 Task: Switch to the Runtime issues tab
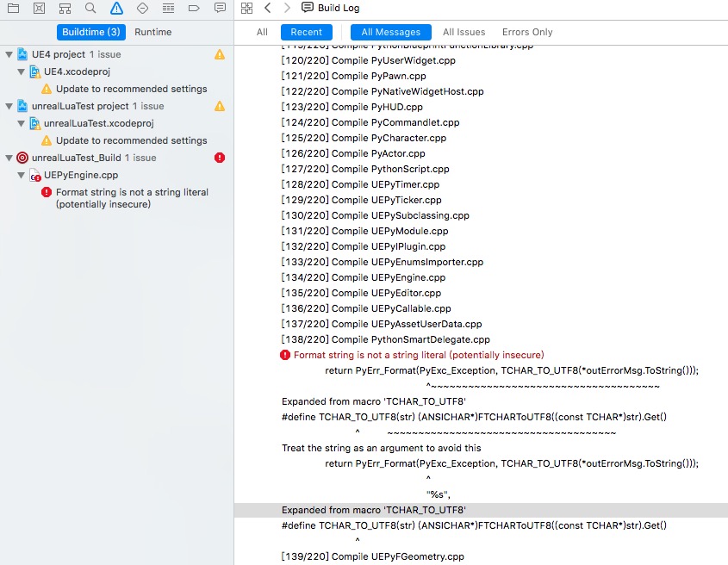tap(152, 32)
